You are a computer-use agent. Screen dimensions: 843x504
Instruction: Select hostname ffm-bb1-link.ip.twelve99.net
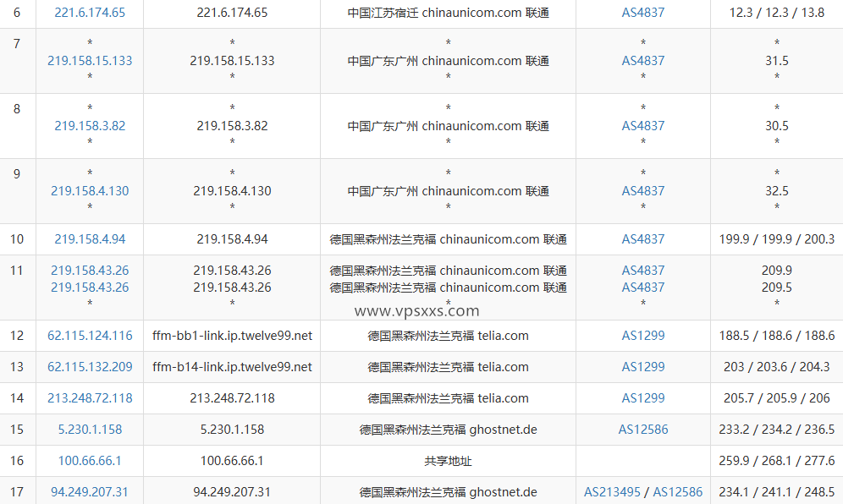pyautogui.click(x=232, y=336)
